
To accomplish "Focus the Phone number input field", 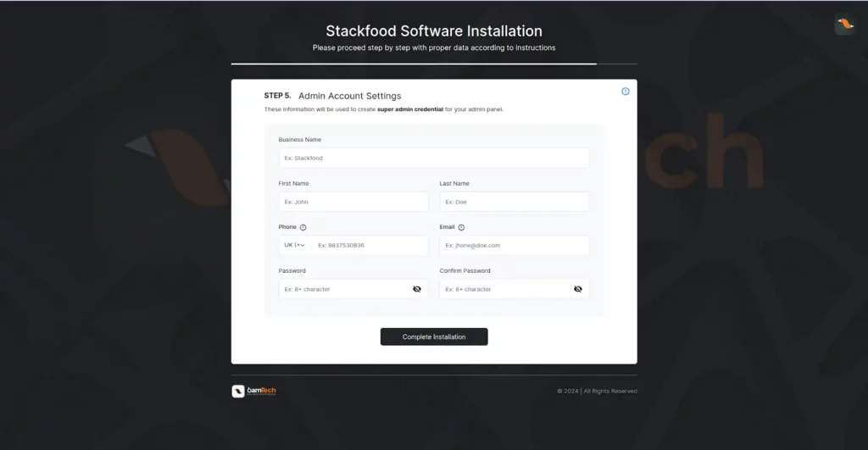I will [370, 245].
